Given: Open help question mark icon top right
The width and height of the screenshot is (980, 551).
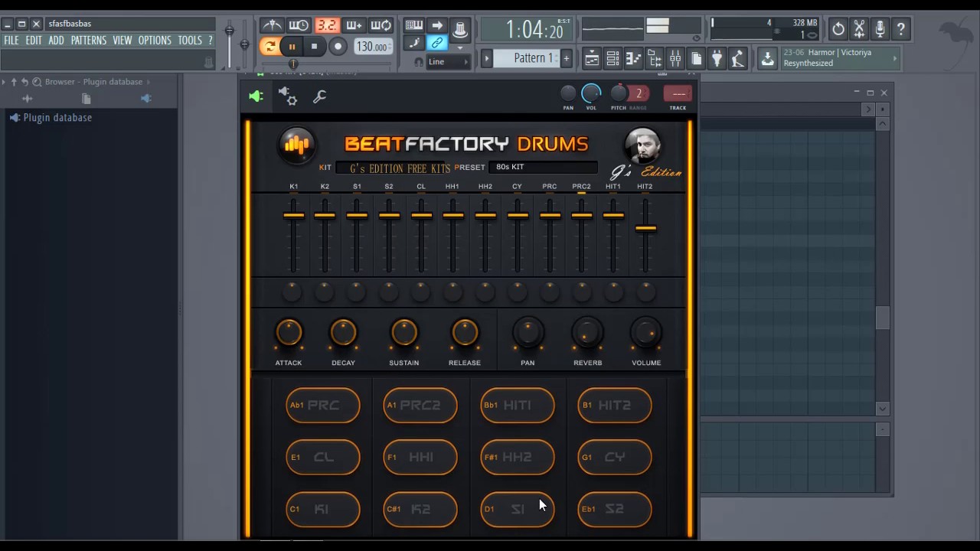Looking at the screenshot, I should (x=901, y=29).
